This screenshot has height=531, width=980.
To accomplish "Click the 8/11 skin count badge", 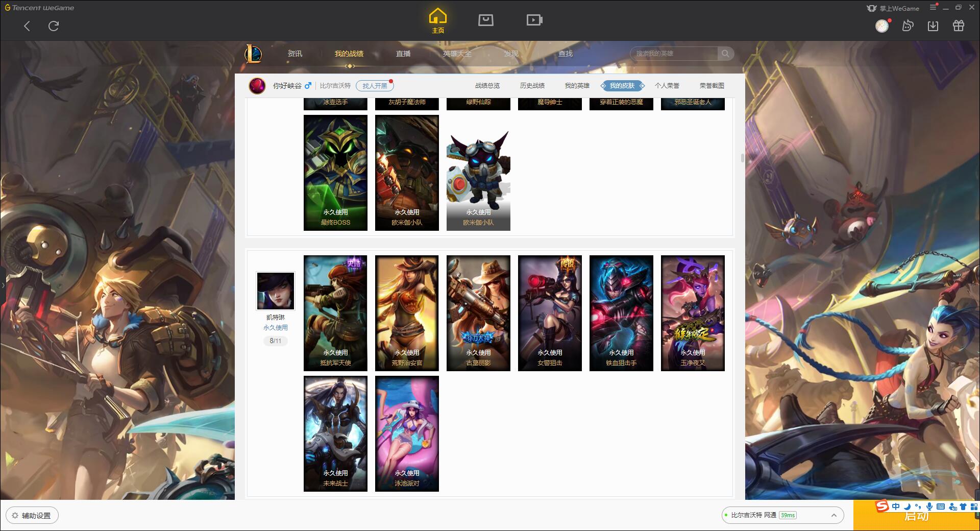I will coord(276,341).
